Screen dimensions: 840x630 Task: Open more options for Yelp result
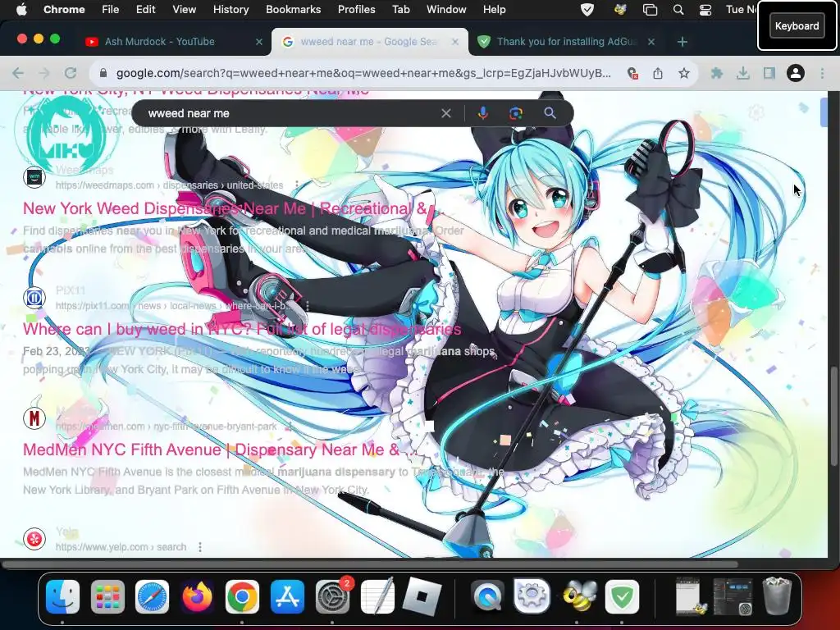(x=200, y=547)
